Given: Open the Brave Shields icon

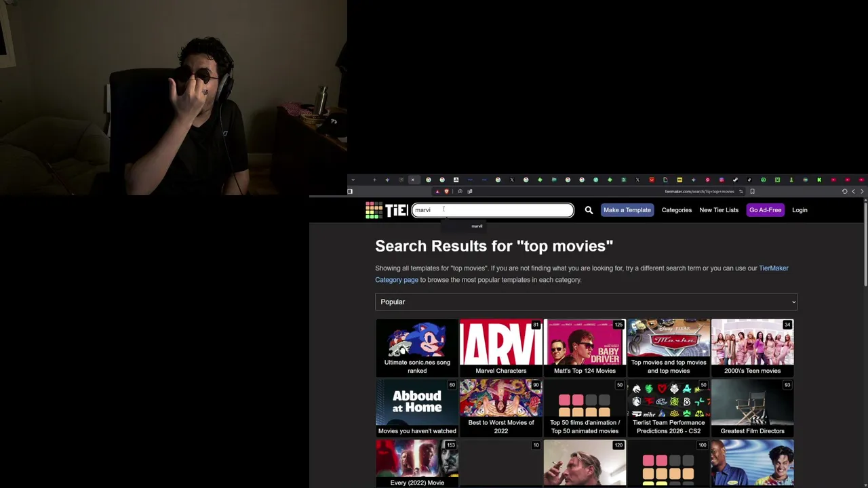Looking at the screenshot, I should pyautogui.click(x=446, y=191).
